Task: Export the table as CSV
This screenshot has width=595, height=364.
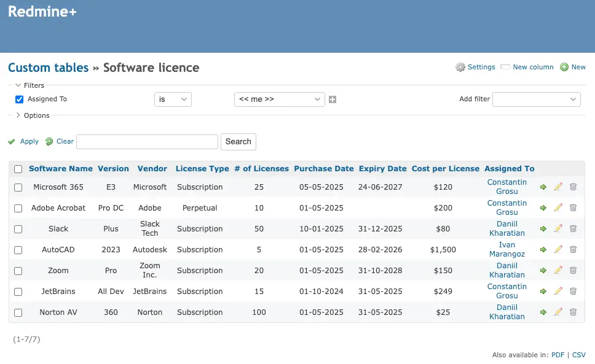Action: [x=578, y=355]
